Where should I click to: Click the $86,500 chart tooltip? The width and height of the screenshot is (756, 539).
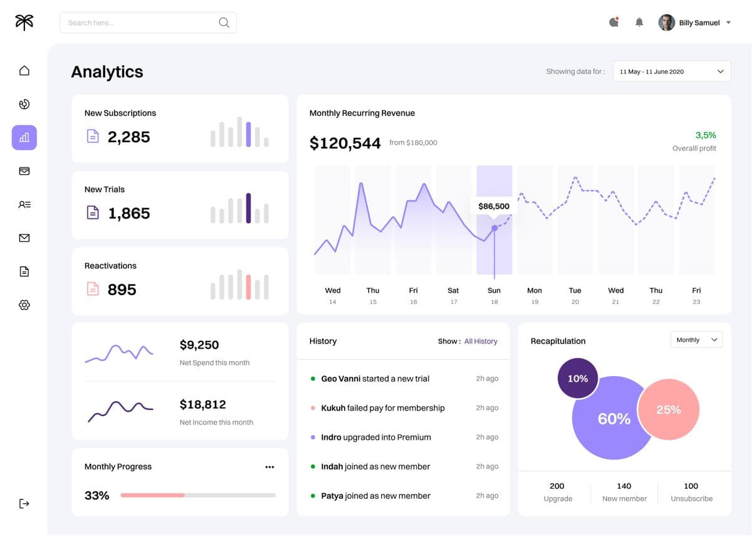[494, 206]
